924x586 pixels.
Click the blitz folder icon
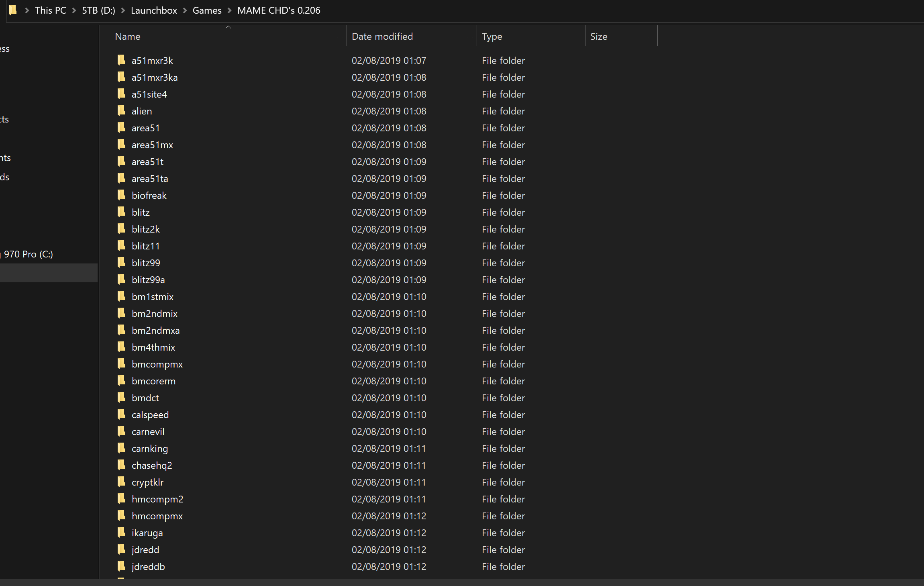[121, 212]
